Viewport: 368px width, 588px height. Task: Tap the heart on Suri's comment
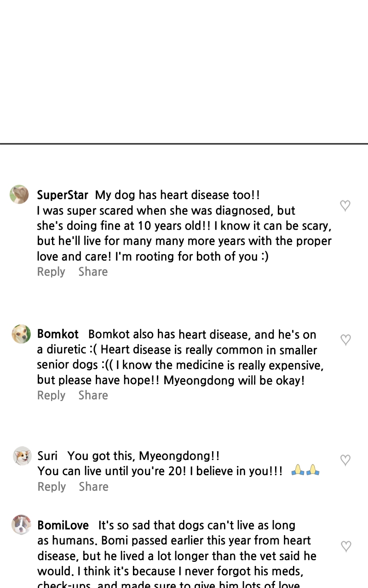click(345, 460)
